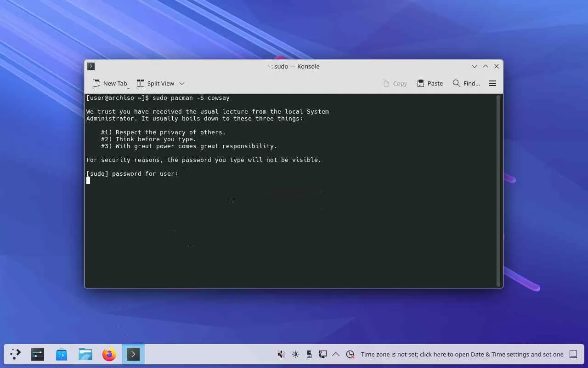The width and height of the screenshot is (588, 368).
Task: Click the terminal vertical scrollbar
Action: tap(498, 191)
